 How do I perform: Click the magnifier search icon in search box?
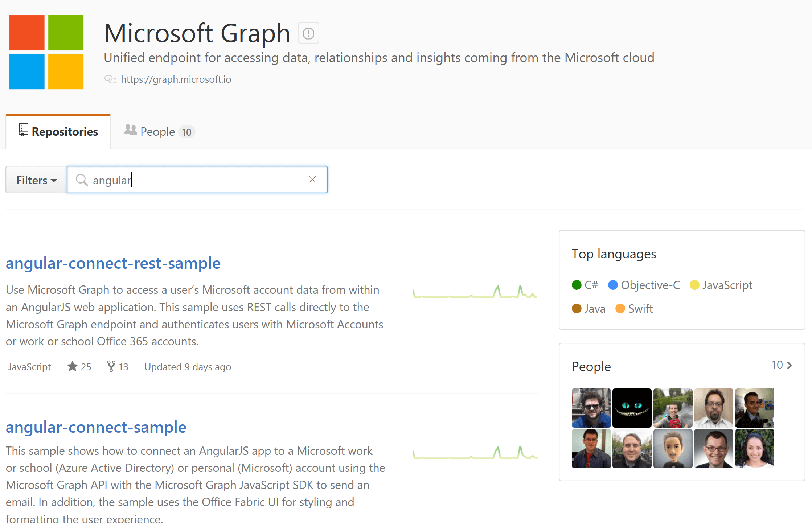pos(82,180)
